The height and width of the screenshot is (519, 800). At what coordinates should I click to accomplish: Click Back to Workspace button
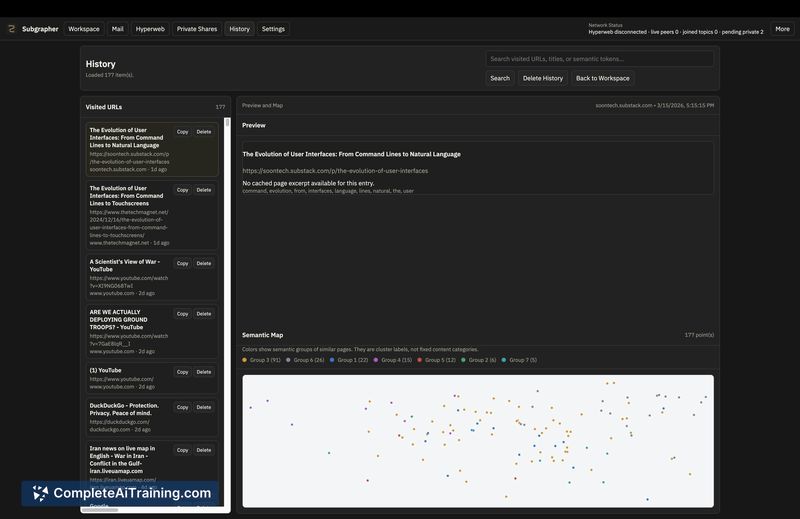point(603,78)
